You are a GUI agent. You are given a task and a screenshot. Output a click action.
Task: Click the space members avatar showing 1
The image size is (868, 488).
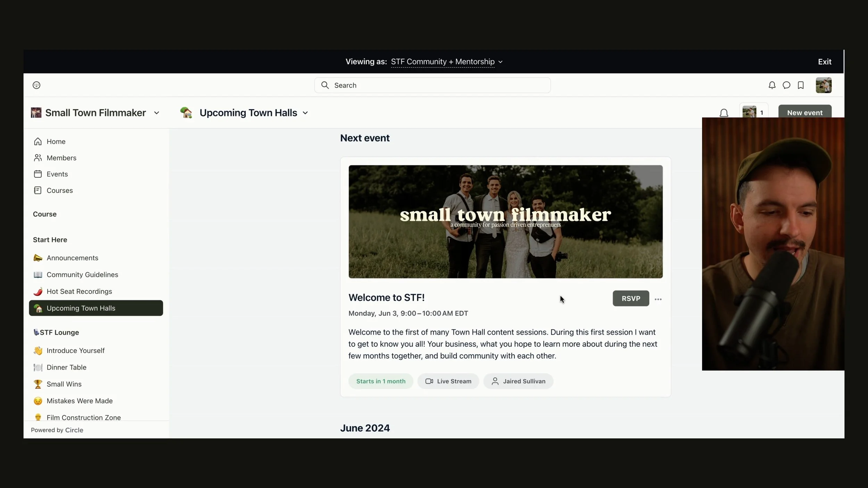coord(753,112)
